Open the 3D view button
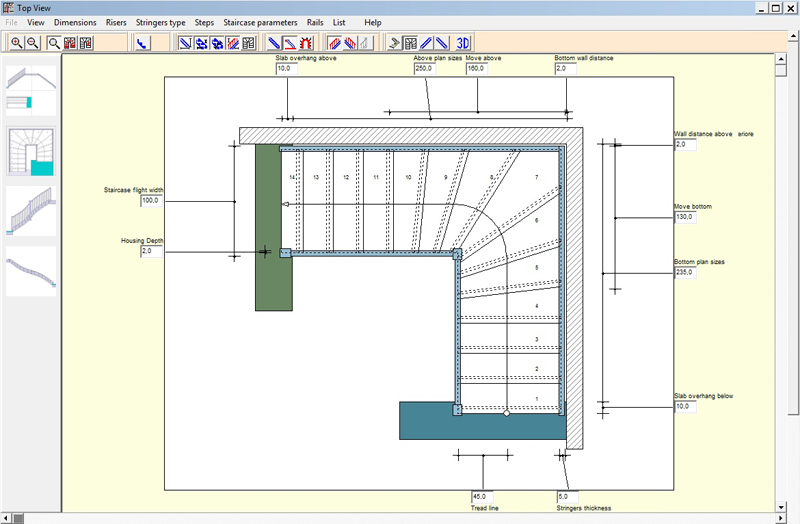Image resolution: width=800 pixels, height=524 pixels. click(463, 43)
